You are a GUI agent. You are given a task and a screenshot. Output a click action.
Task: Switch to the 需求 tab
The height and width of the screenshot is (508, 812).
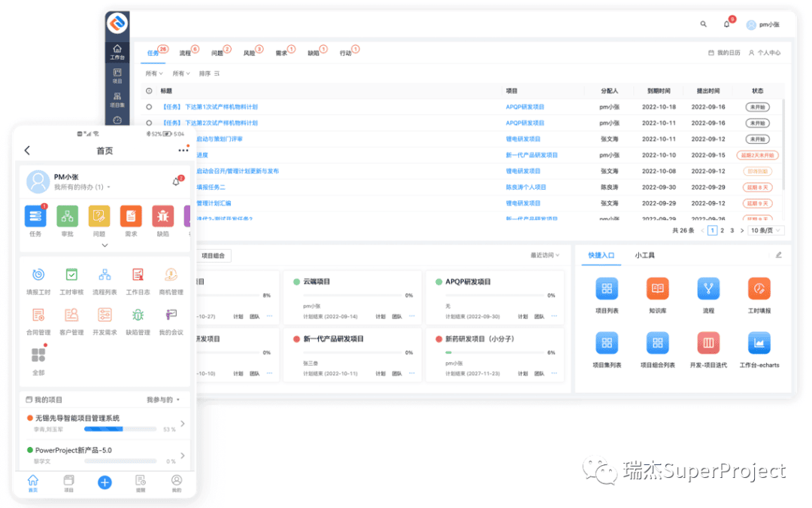(281, 53)
